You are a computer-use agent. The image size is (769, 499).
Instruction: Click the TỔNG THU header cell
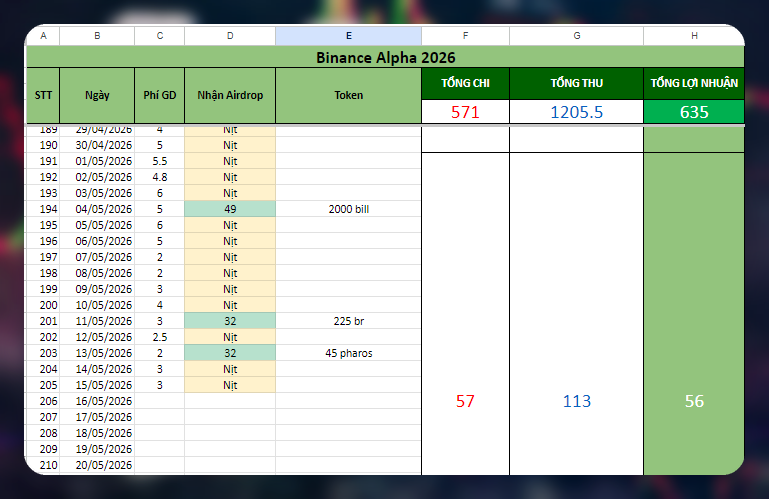[577, 83]
